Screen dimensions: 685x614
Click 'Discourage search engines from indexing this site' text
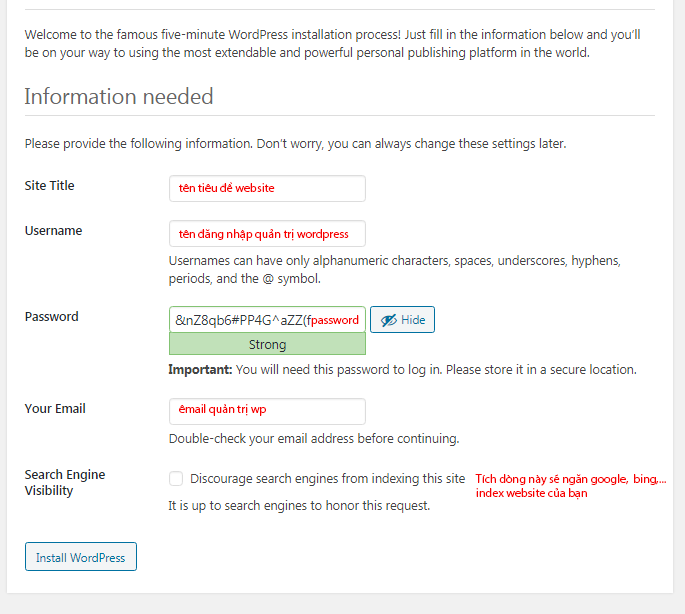pos(327,479)
